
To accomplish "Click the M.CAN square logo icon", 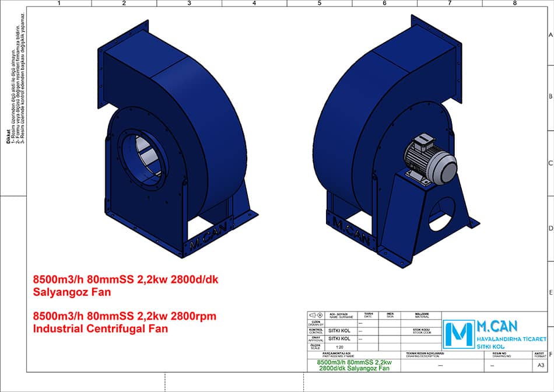I will click(x=458, y=334).
